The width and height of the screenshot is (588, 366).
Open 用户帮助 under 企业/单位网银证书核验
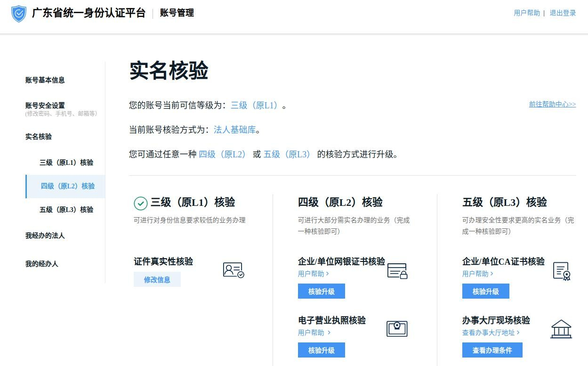(313, 274)
